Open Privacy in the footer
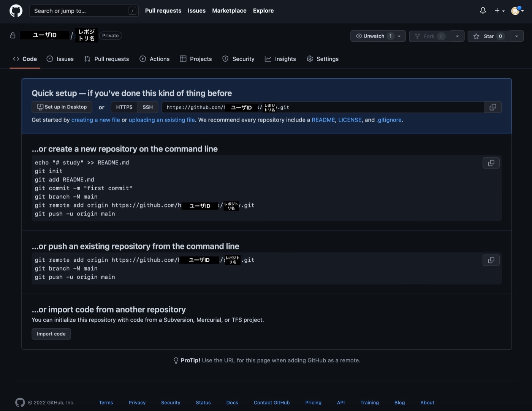The height and width of the screenshot is (411, 532). (137, 403)
